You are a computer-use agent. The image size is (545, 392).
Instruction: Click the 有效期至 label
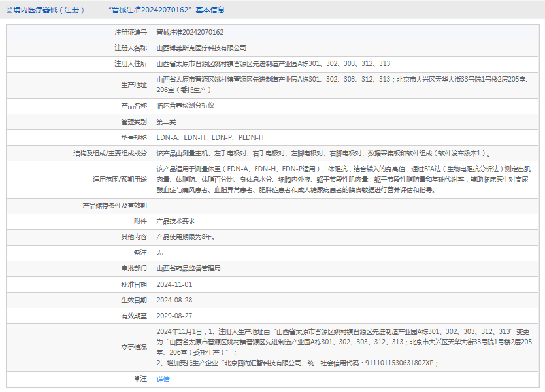click(134, 316)
